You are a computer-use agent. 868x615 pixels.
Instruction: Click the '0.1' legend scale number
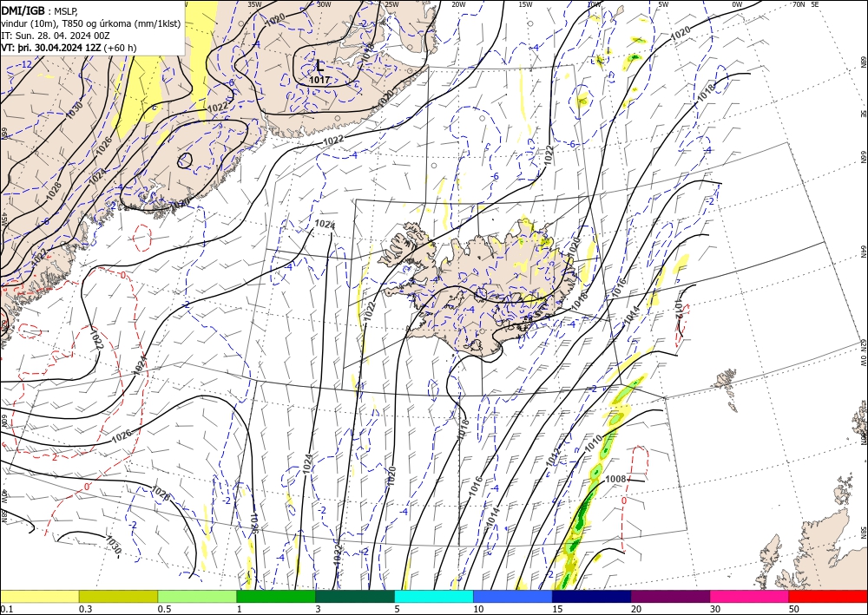tap(5, 609)
